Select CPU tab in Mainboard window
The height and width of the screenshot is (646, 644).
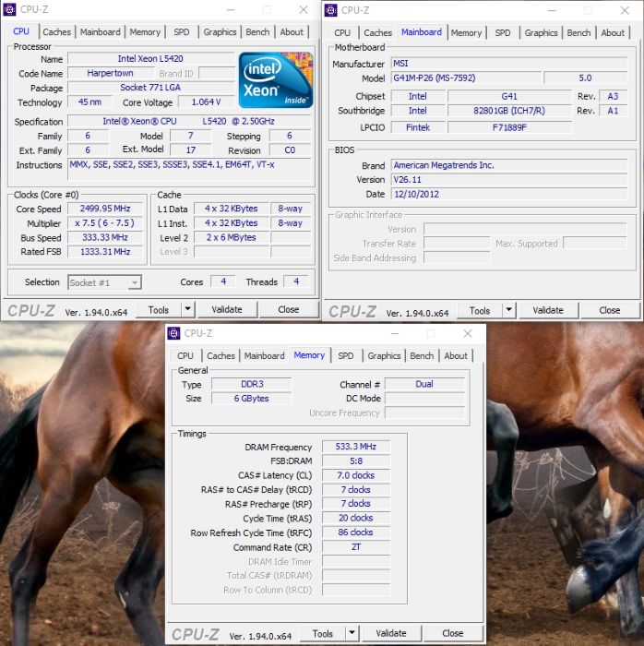click(342, 33)
